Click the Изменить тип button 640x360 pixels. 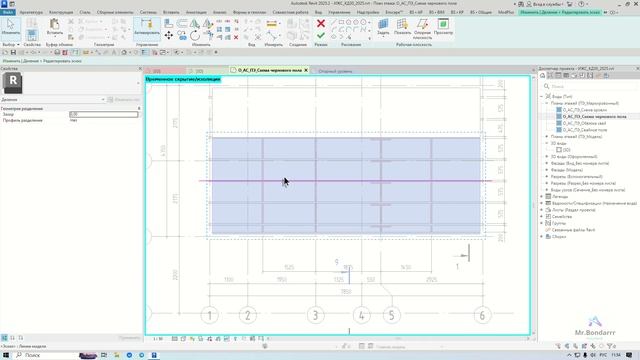[124, 100]
